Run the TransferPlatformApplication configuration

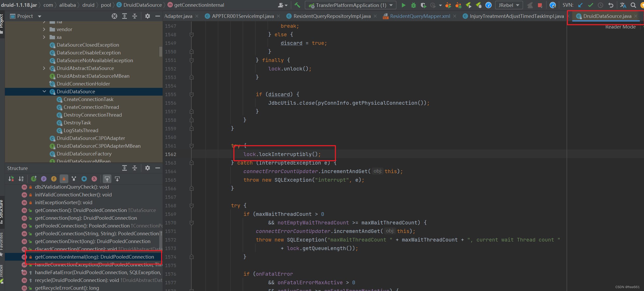click(403, 5)
